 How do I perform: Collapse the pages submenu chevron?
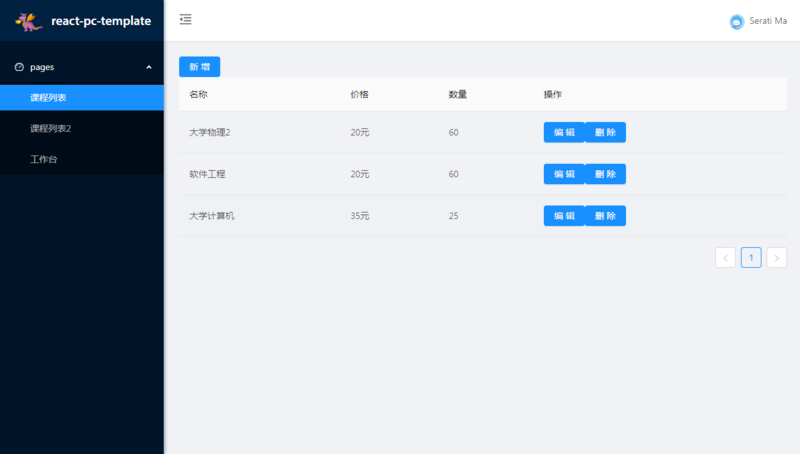149,67
